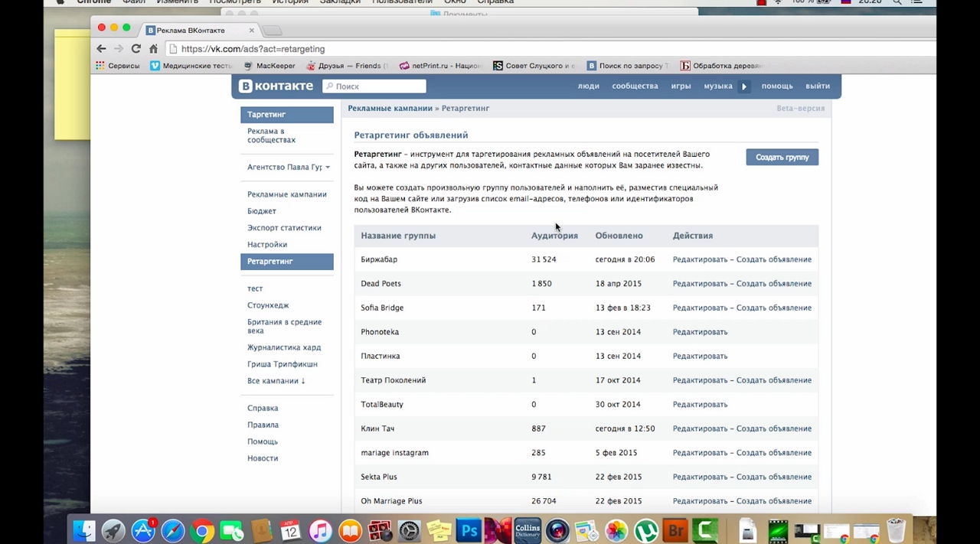The width and height of the screenshot is (980, 544).
Task: Open netPrint.ru bookmark
Action: click(441, 66)
